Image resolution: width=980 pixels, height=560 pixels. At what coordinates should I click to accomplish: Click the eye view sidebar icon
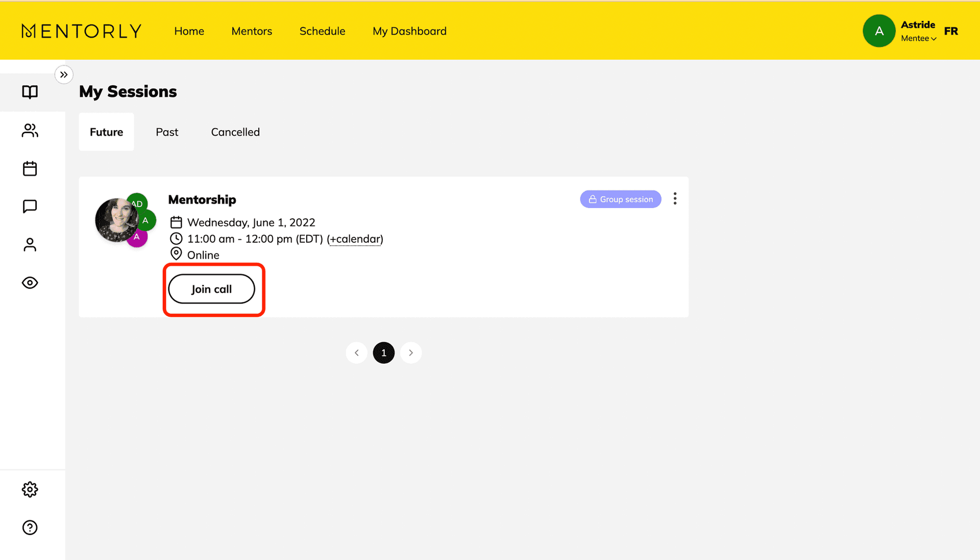(x=30, y=283)
